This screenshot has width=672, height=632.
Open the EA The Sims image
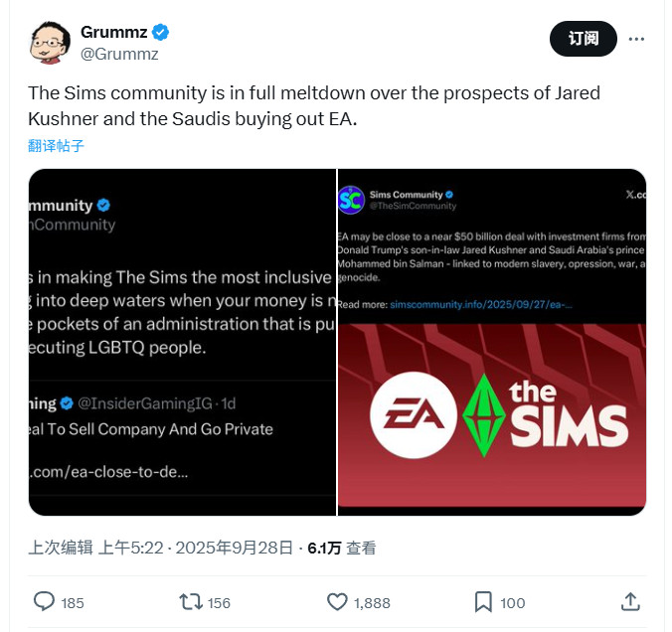tap(492, 417)
